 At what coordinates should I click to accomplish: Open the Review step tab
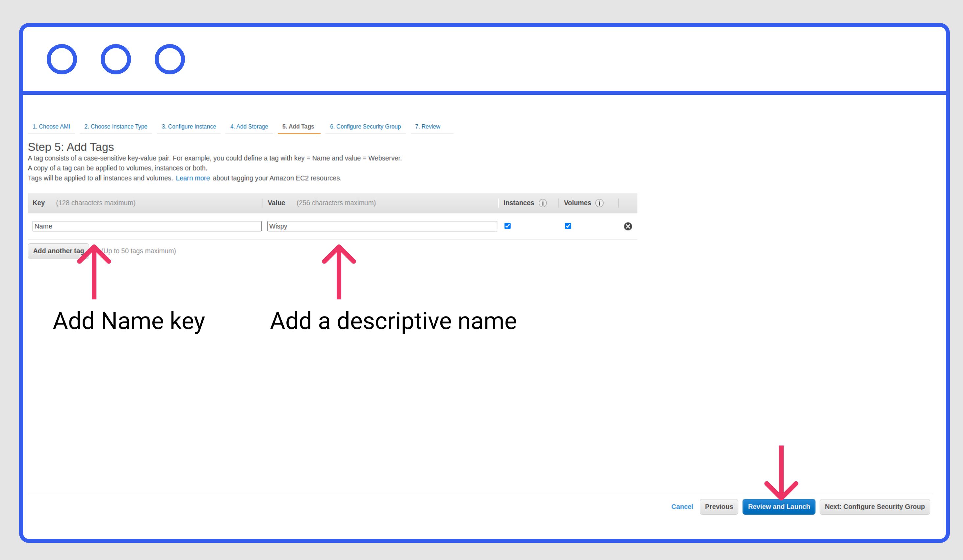[x=428, y=126]
